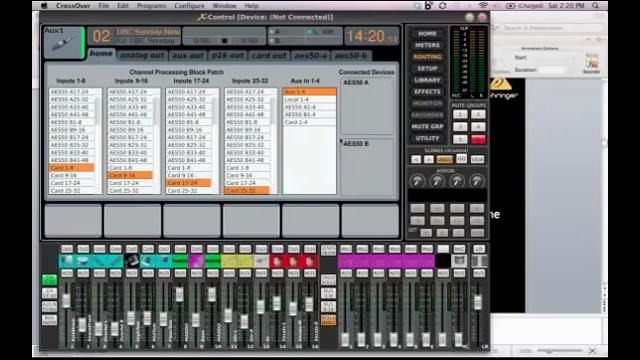Select the green CH 1-16 layer button
The width and height of the screenshot is (640, 360).
tap(49, 280)
